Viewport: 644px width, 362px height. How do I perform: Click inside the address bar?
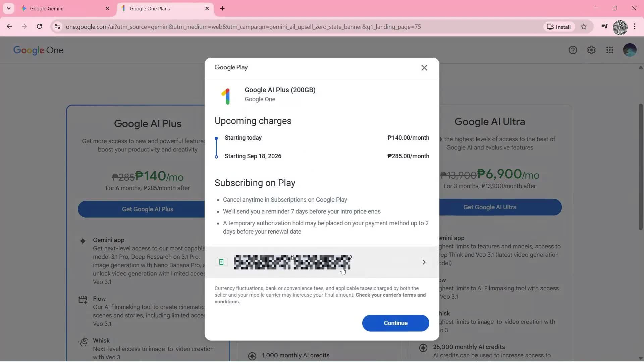(x=235, y=27)
